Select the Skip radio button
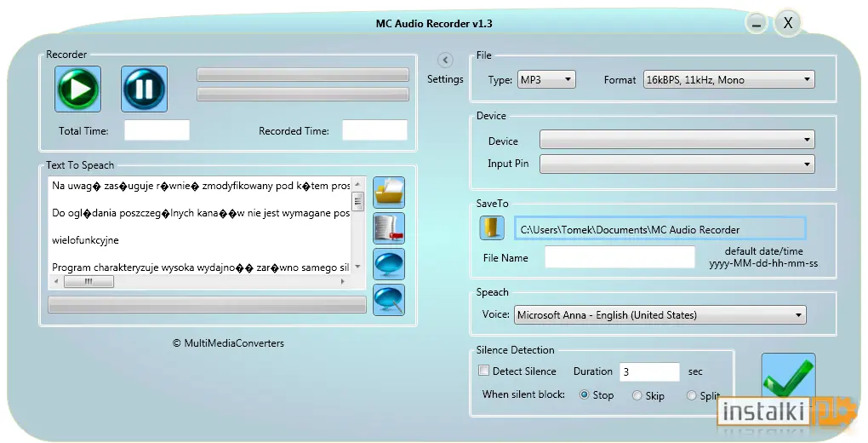 point(637,395)
